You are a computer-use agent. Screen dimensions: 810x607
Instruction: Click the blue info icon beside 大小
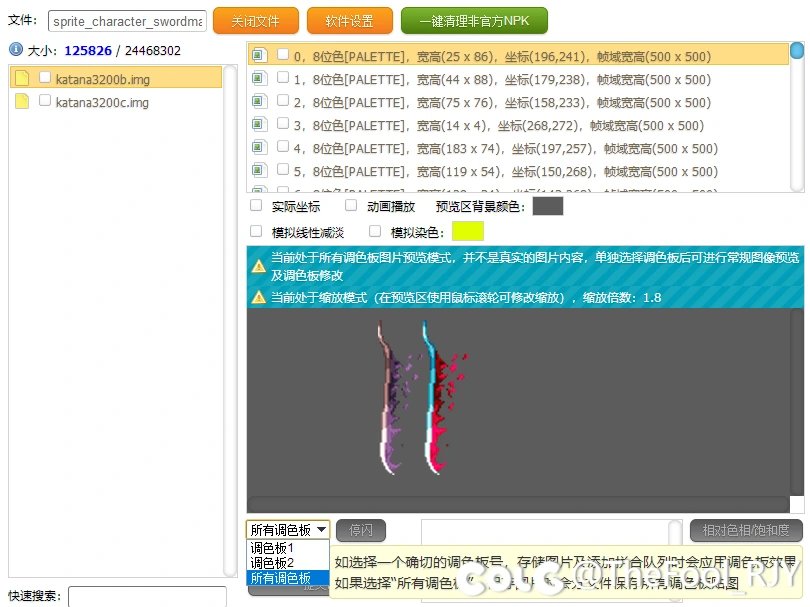(x=16, y=49)
